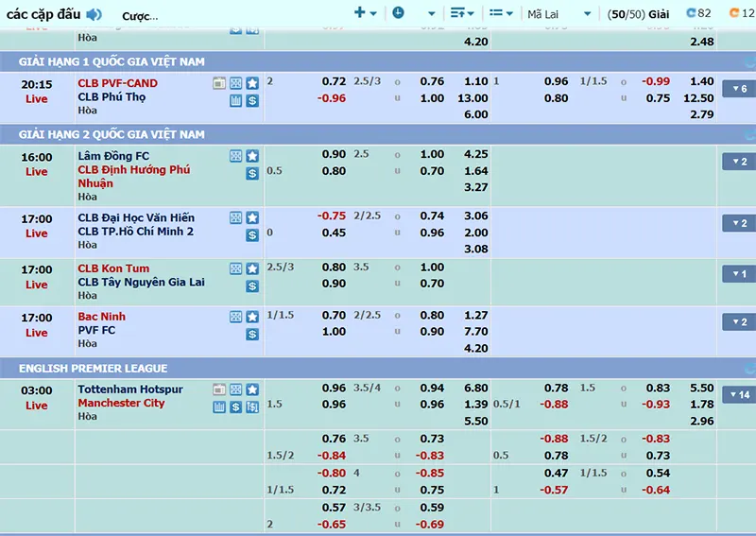Screen dimensions: 756x536
Task: Expand the 2 more markets for CLB Đại Học Văn Hiến
Action: pyautogui.click(x=739, y=223)
